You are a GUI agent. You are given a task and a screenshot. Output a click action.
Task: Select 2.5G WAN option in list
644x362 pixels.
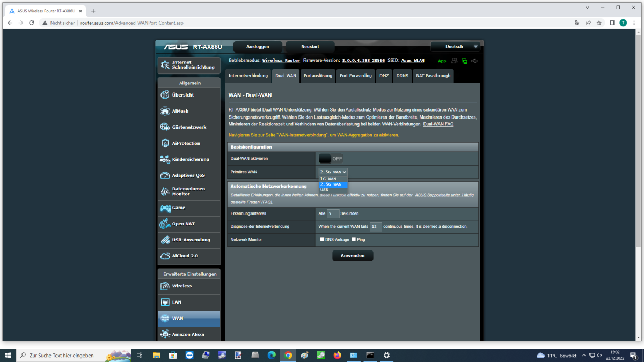(x=333, y=184)
